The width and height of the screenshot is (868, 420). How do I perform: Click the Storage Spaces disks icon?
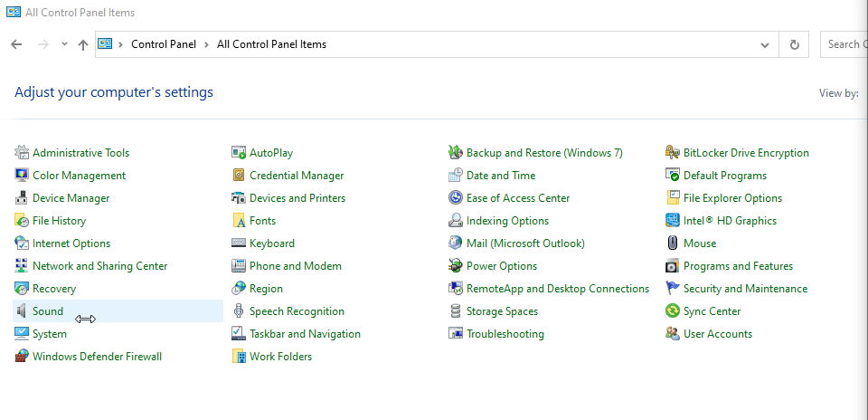pyautogui.click(x=456, y=310)
